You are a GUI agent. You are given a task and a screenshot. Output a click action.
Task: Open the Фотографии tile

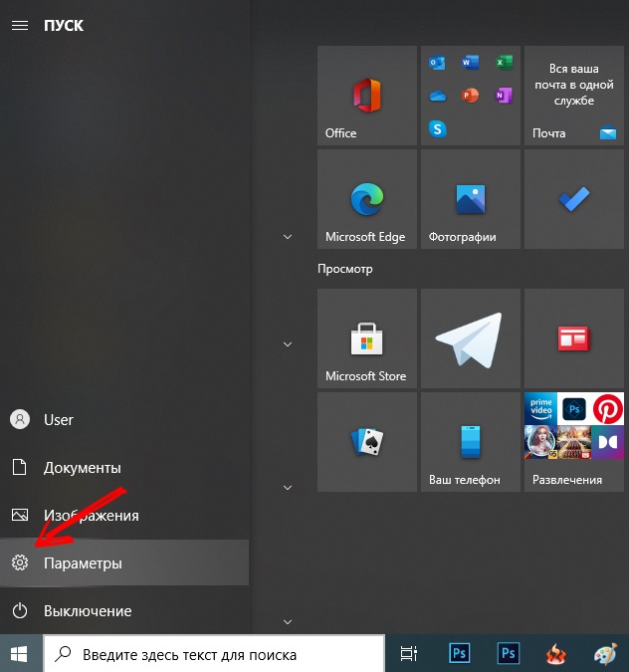point(471,199)
